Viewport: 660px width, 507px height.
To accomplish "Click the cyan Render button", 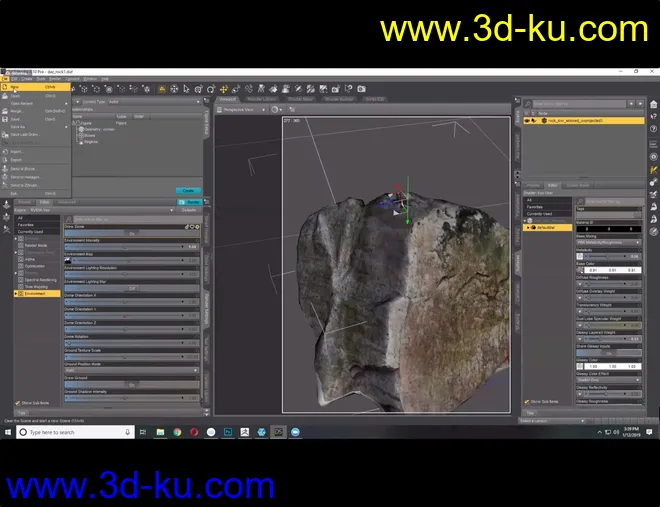I will 190,202.
